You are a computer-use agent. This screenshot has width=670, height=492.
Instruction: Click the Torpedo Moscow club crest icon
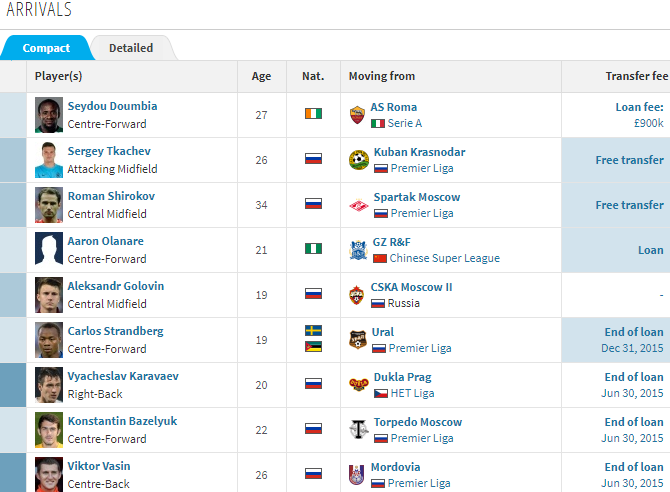(357, 430)
